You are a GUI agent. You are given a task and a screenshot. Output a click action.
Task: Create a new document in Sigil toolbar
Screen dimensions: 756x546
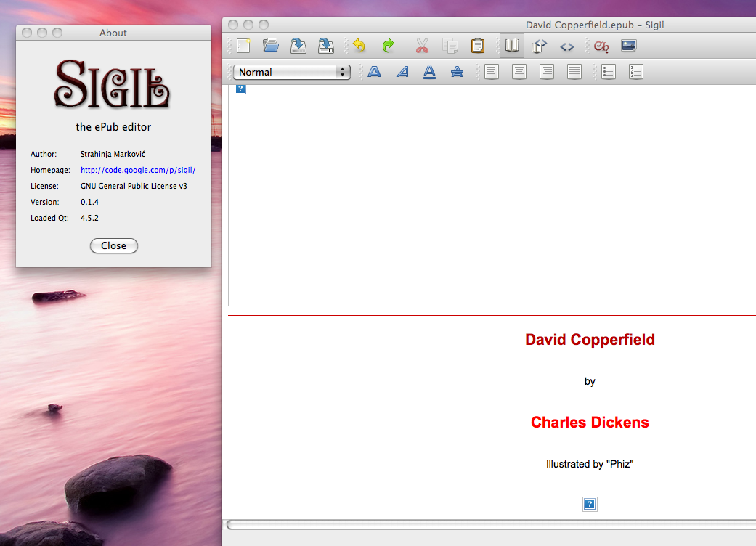click(243, 46)
